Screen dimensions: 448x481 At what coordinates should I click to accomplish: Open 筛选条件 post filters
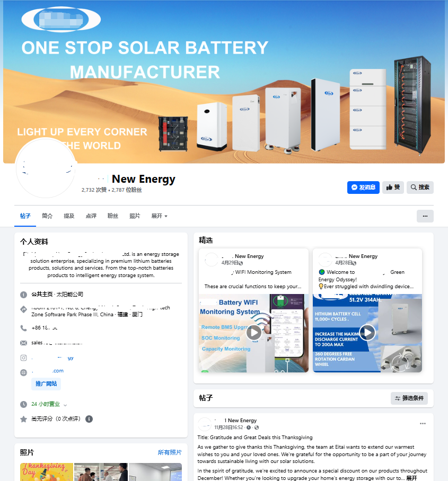[409, 398]
